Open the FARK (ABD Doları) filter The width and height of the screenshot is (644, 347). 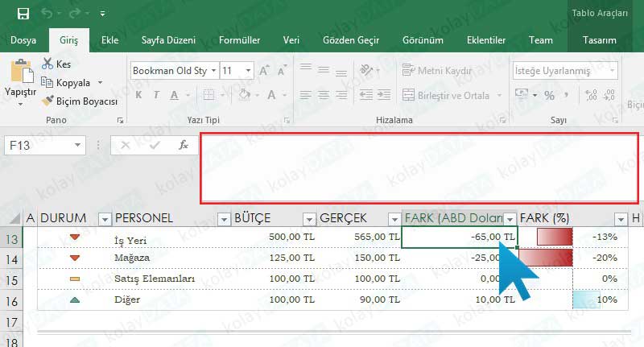tap(510, 219)
